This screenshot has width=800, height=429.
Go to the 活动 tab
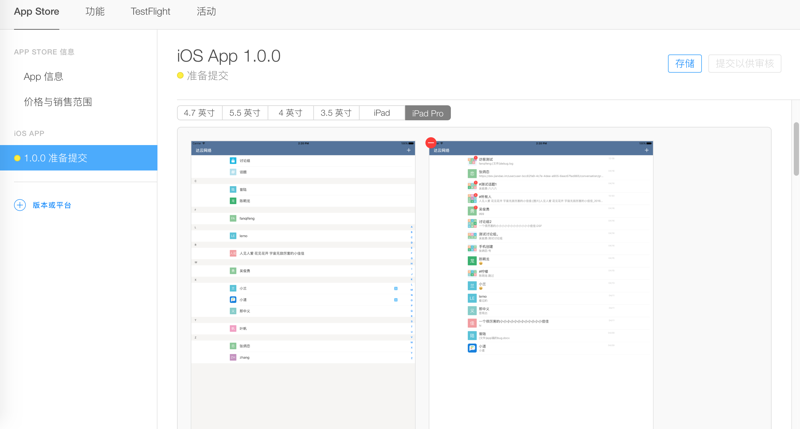tap(206, 11)
